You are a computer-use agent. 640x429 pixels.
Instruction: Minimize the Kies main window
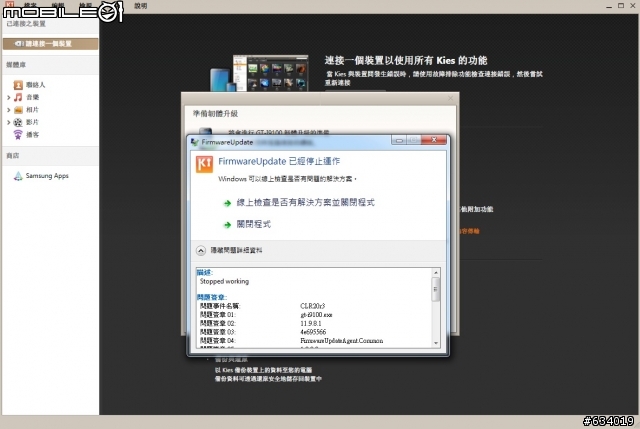pyautogui.click(x=609, y=6)
